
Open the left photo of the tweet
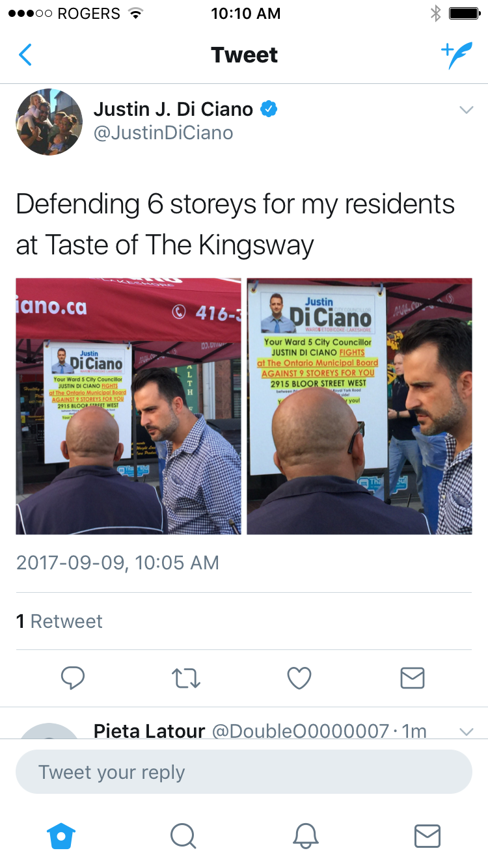[128, 406]
